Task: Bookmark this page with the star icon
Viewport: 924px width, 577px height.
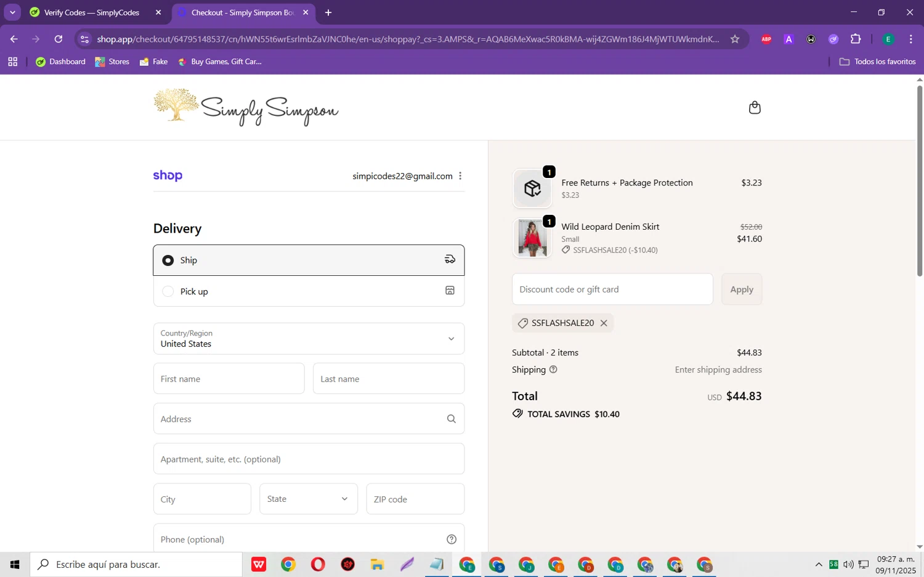Action: click(735, 39)
